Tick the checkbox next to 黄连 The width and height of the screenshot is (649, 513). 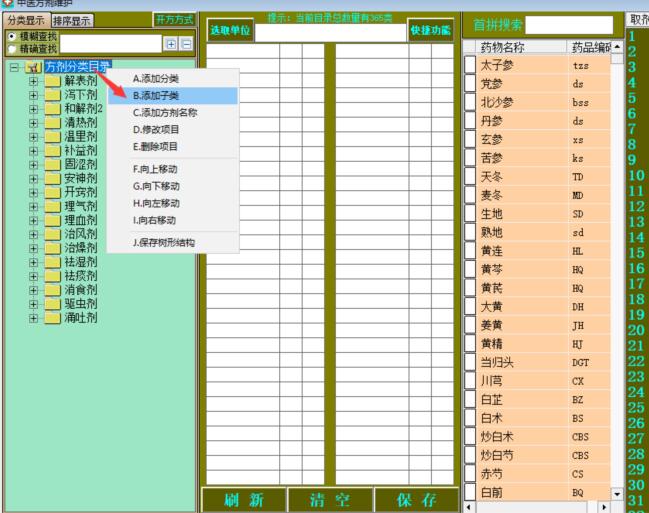coord(470,251)
